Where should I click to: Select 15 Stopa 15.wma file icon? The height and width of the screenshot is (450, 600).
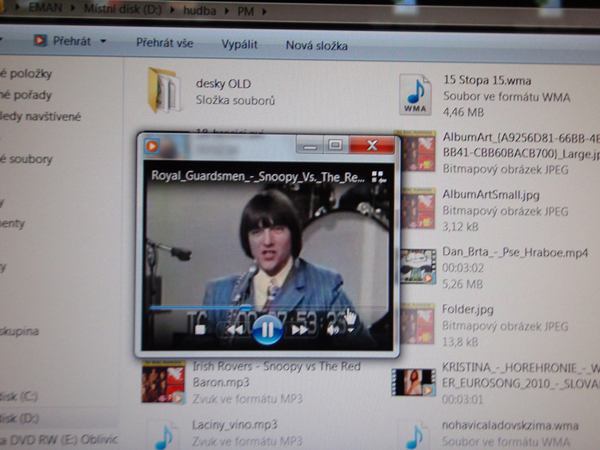coord(416,95)
